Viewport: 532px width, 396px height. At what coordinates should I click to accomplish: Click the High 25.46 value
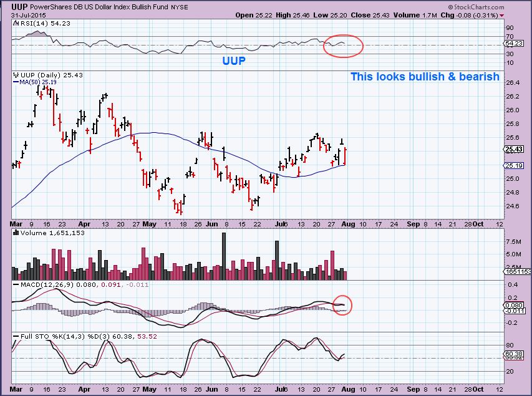(293, 15)
